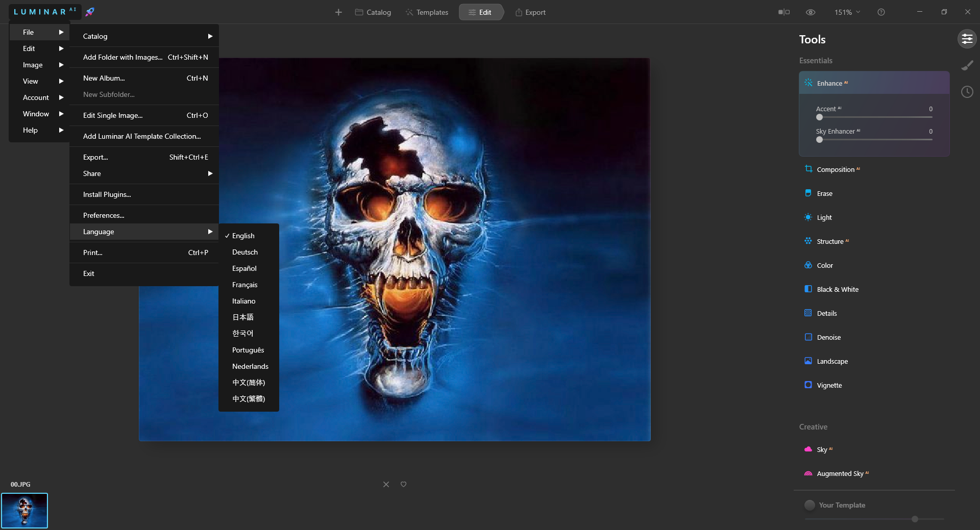The width and height of the screenshot is (980, 530).
Task: Switch language to Deutsch
Action: (x=249, y=252)
